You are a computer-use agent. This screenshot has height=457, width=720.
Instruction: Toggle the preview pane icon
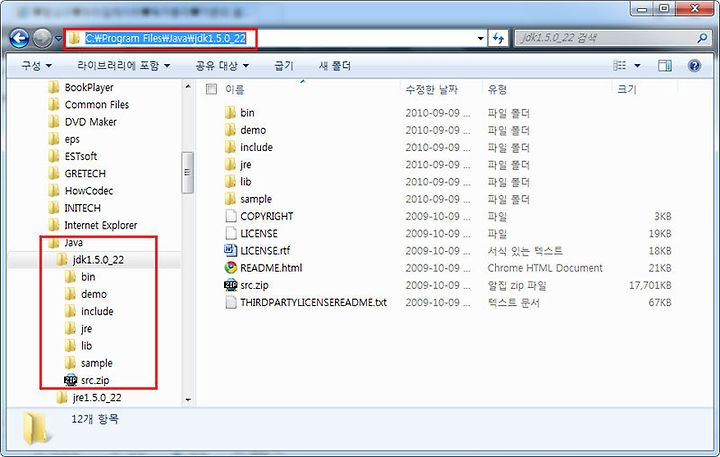664,66
